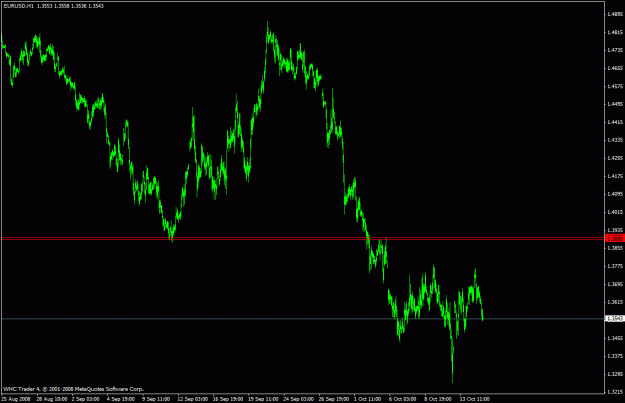Viewport: 625px width, 403px height.
Task: Click the 2 Sep 03:00 time label
Action: tap(86, 399)
